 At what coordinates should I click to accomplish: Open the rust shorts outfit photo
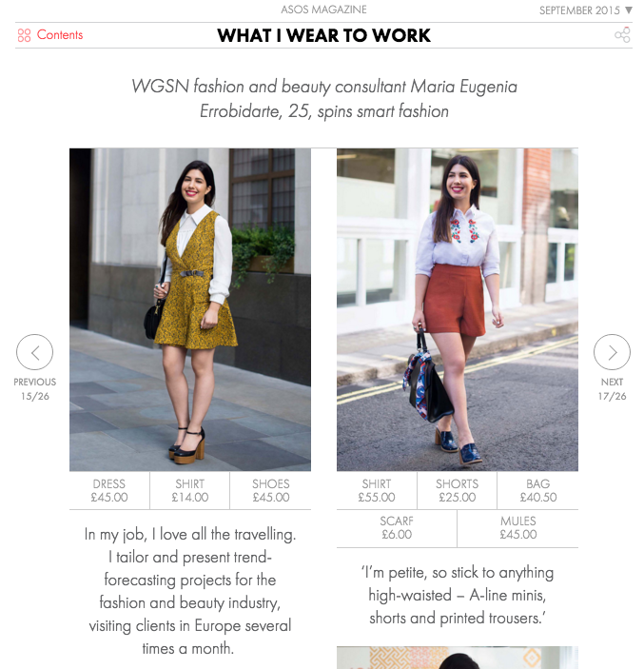(x=458, y=309)
